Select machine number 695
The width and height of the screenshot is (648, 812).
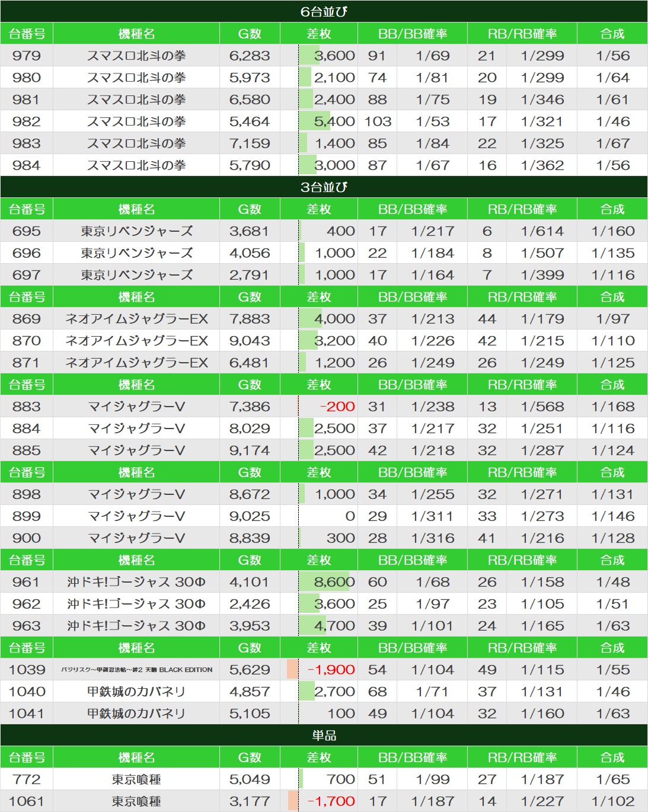(27, 231)
